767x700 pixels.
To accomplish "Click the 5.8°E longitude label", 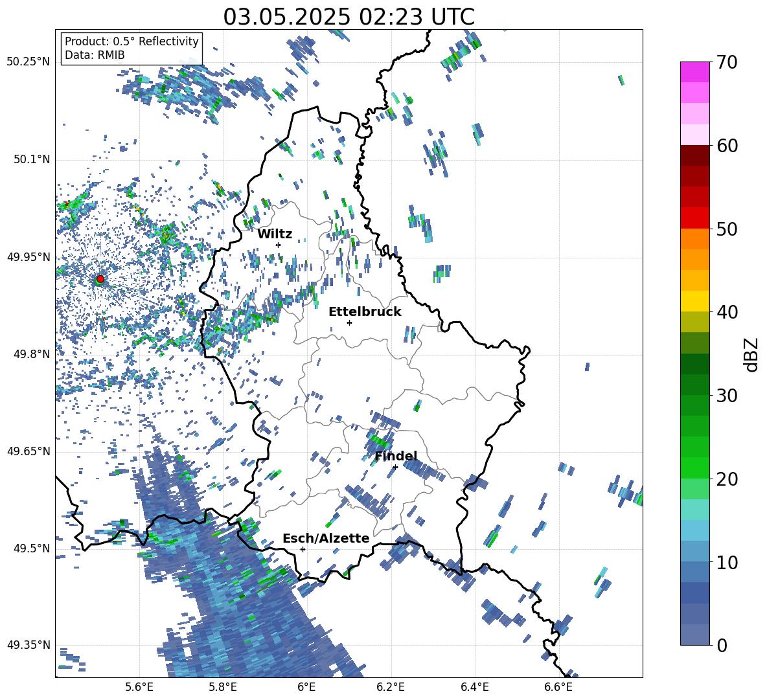I will (223, 687).
